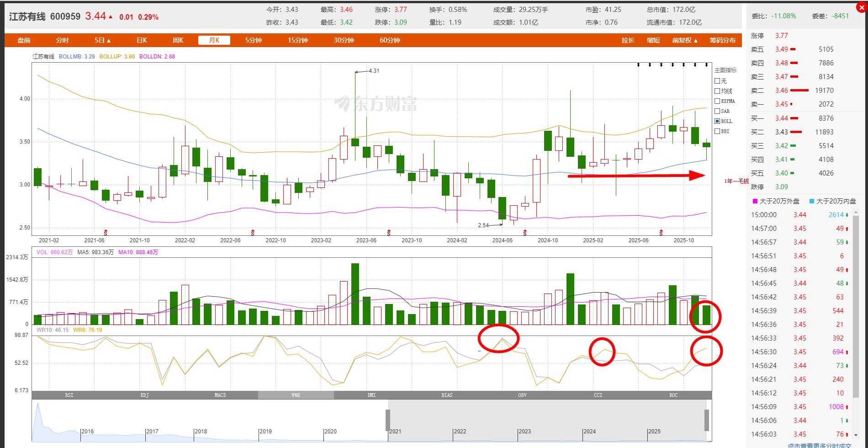Switch to the 15分钟 chart tab
The image size is (868, 448).
[298, 40]
